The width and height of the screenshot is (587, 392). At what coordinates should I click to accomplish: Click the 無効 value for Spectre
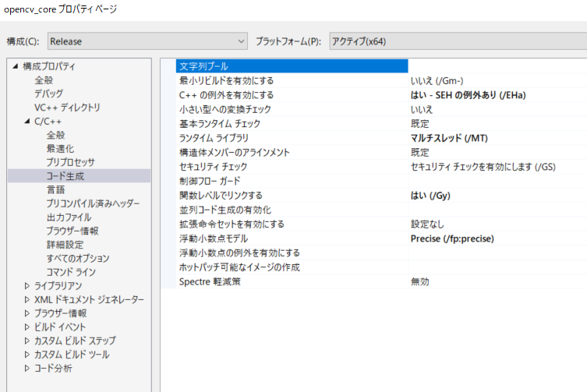[x=419, y=281]
